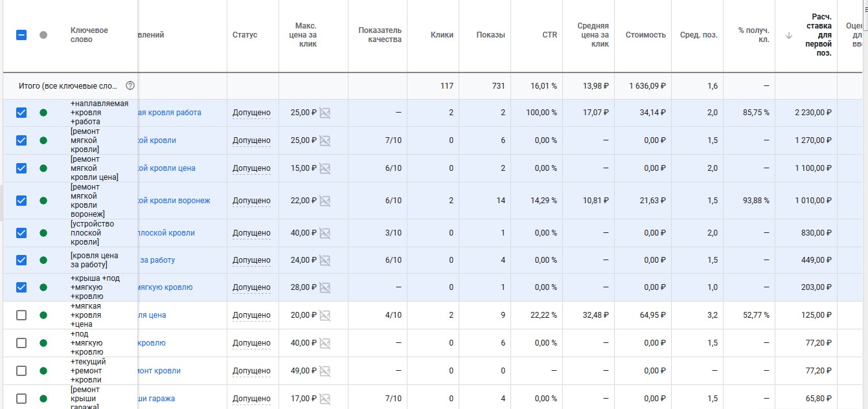Check the '+мягкая +кровля +цена' row checkbox
The height and width of the screenshot is (409, 868).
[x=21, y=315]
